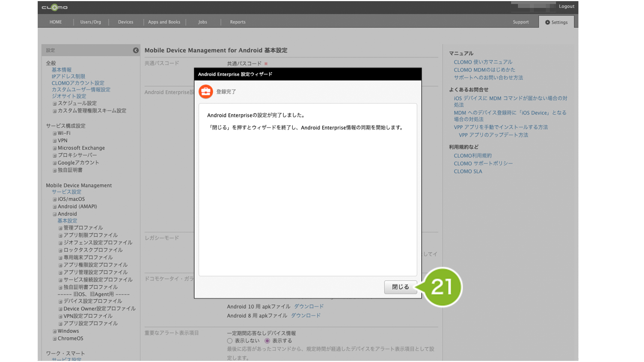Click the 閉じる button in the wizard
The height and width of the screenshot is (362, 644).
point(401,287)
